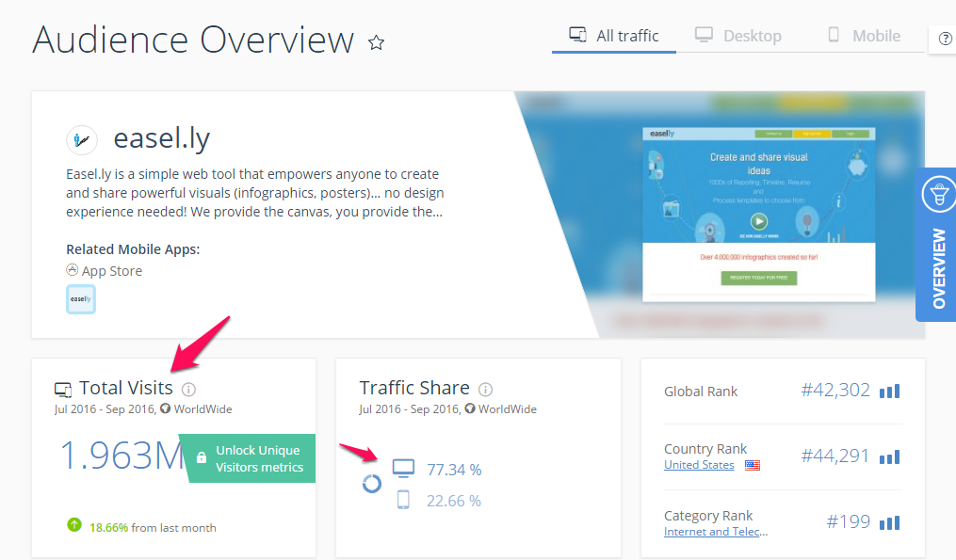Image resolution: width=956 pixels, height=560 pixels.
Task: Show info for Traffic Share
Action: pyautogui.click(x=485, y=390)
